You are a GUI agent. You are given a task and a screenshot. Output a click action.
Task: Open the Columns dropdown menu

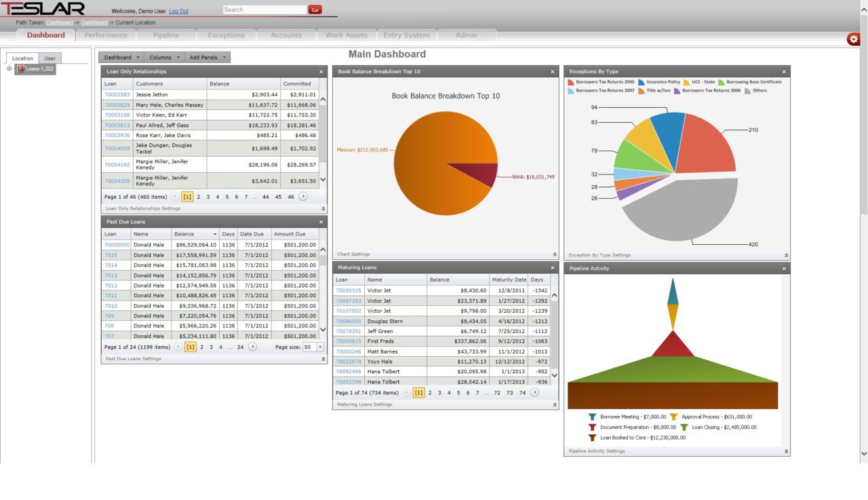165,58
